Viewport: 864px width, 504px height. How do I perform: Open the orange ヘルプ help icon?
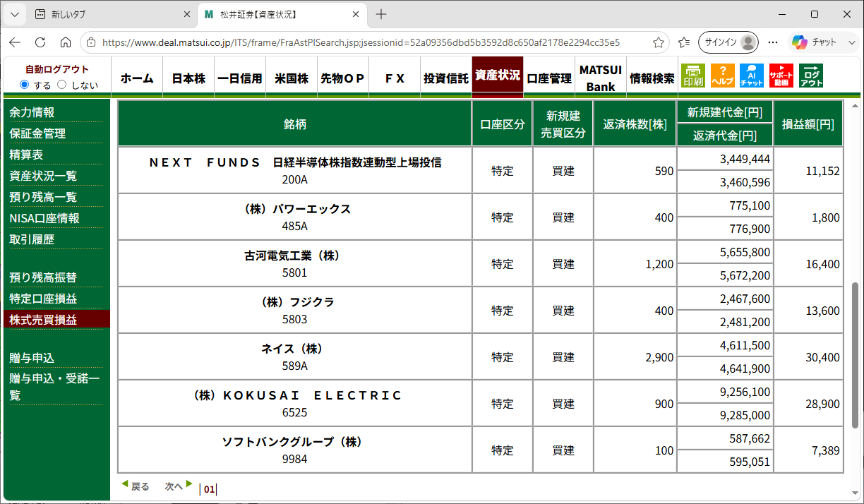click(x=722, y=76)
